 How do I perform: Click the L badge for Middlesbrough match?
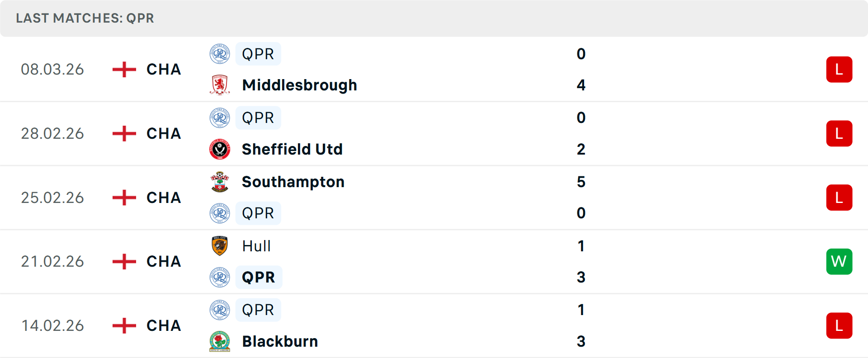click(839, 70)
